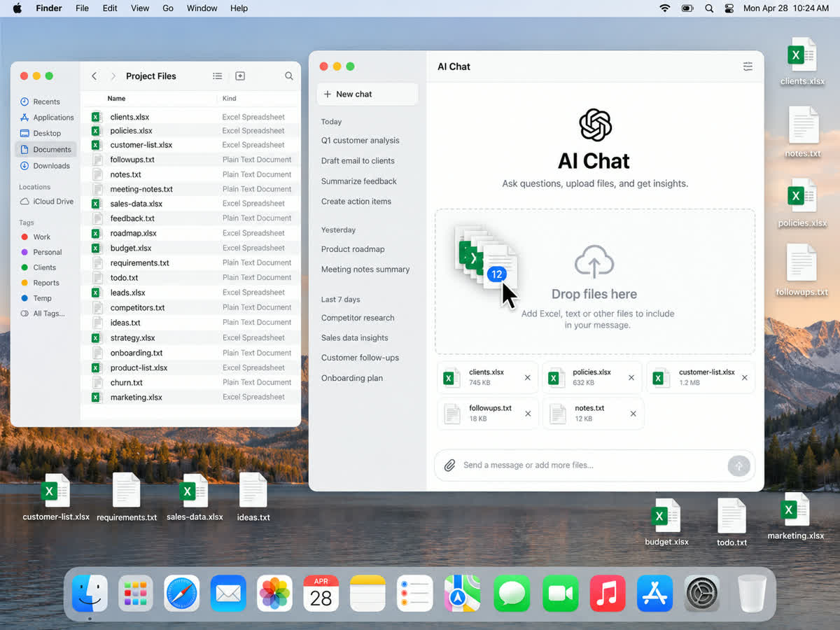Image resolution: width=840 pixels, height=630 pixels.
Task: Open the Competitor research chat
Action: pos(358,318)
